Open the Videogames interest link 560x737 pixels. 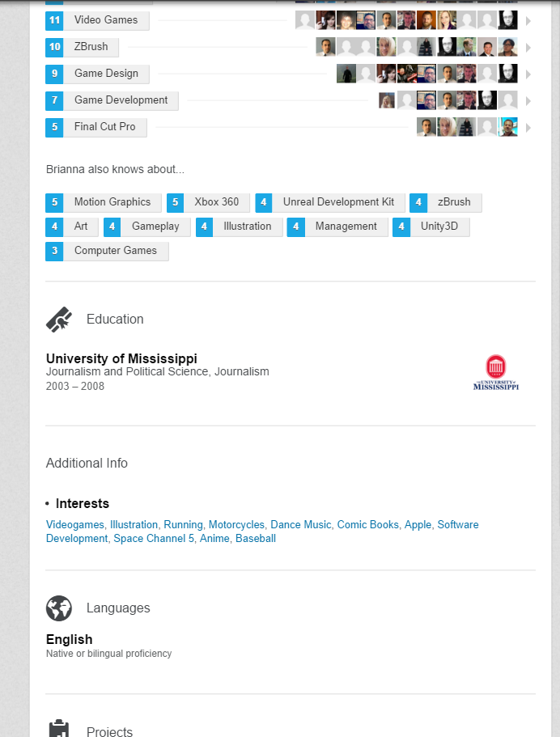(x=74, y=524)
